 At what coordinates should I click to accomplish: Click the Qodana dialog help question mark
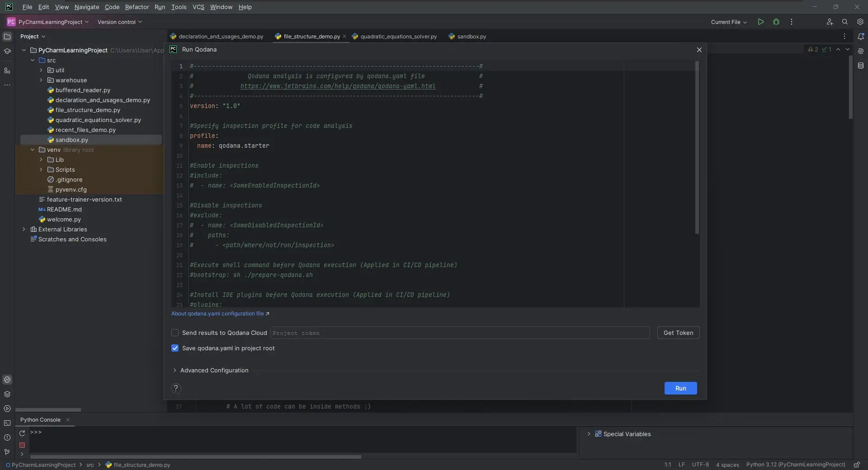coord(176,389)
